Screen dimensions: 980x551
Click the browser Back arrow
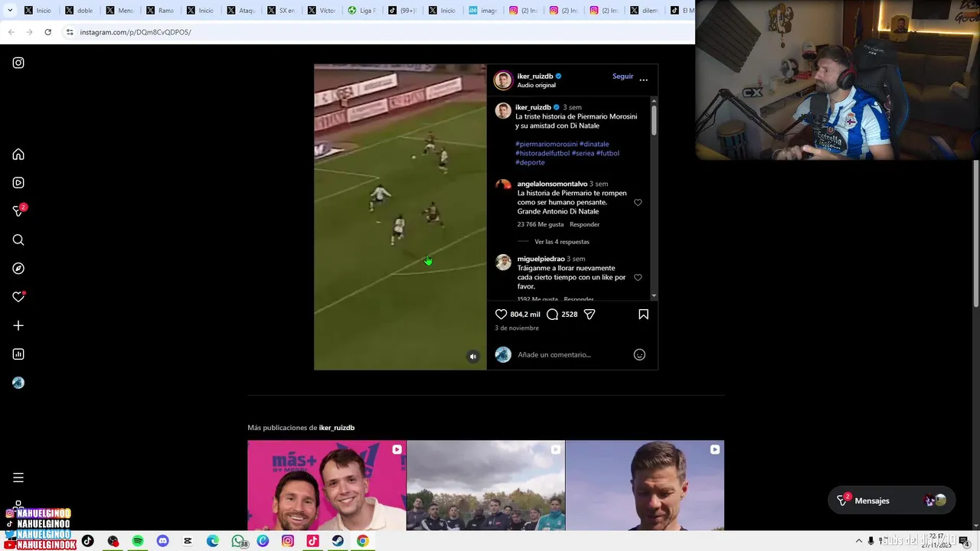(11, 32)
